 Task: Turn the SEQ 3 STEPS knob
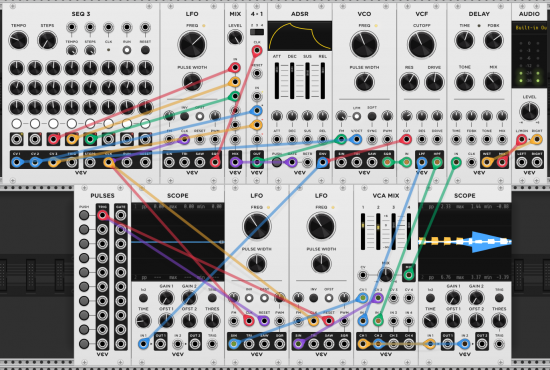click(47, 40)
